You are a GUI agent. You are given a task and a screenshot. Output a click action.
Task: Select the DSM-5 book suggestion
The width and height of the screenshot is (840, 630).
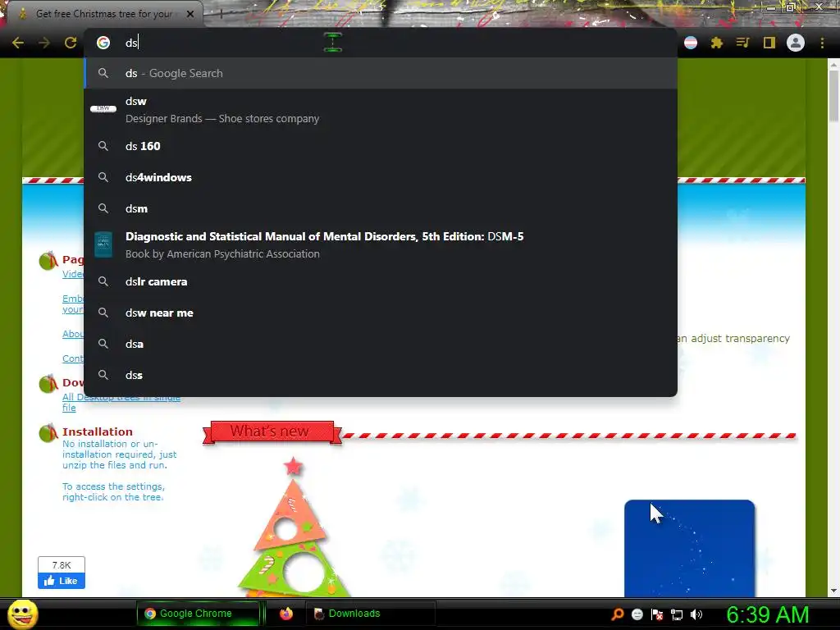coord(381,244)
